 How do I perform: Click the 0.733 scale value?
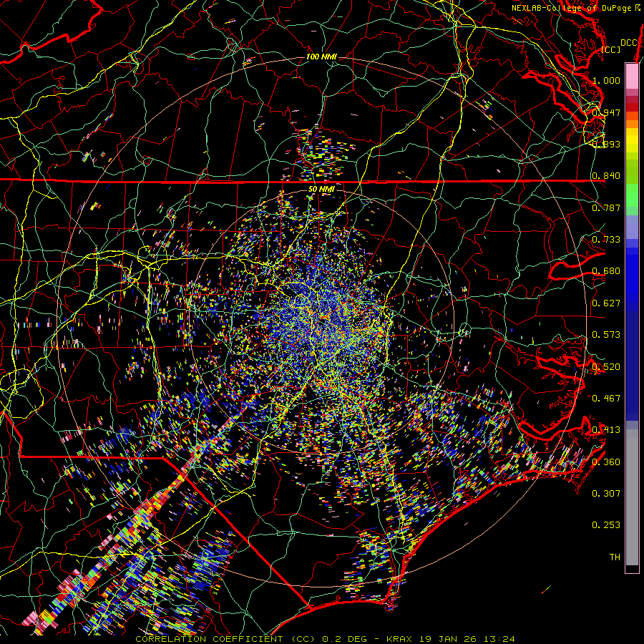point(606,240)
